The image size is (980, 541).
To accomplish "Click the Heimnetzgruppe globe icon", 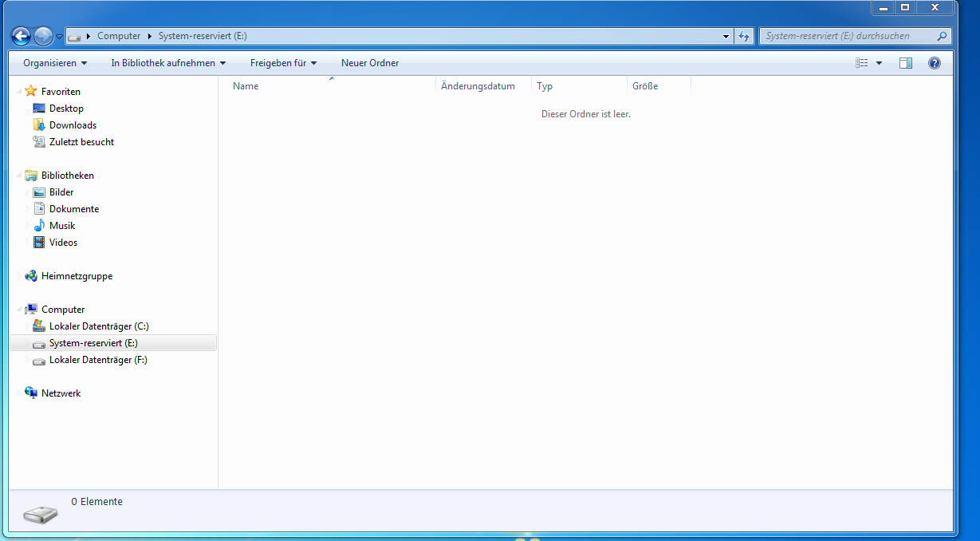I will click(x=31, y=275).
